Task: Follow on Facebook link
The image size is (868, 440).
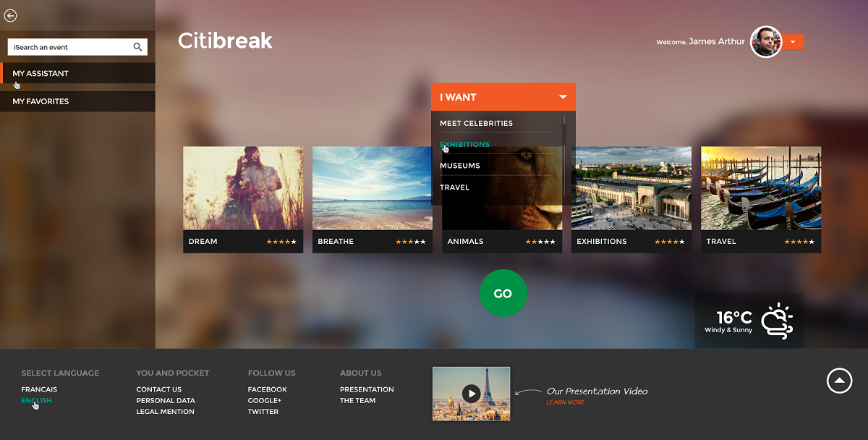Action: [x=268, y=389]
